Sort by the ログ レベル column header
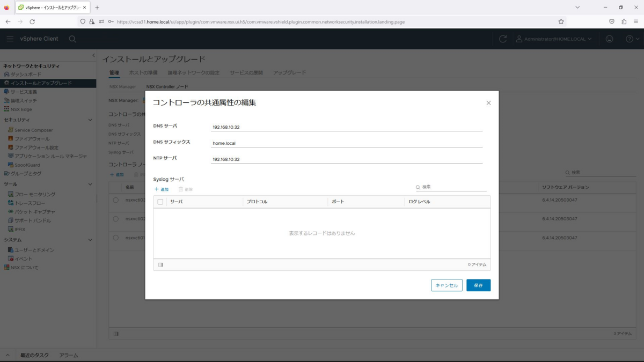The height and width of the screenshot is (362, 644). point(419,202)
